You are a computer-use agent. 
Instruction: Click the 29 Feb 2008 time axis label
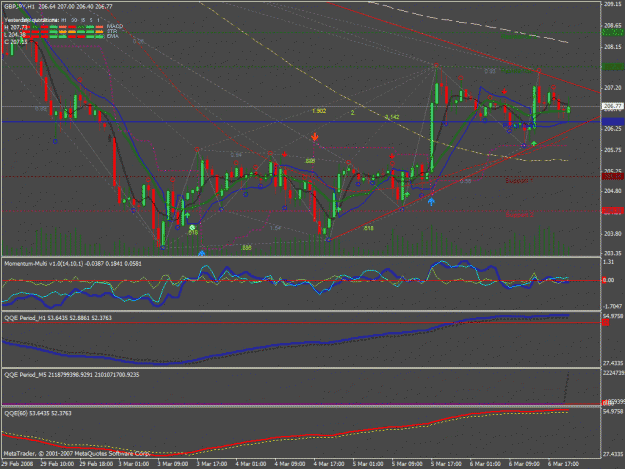point(17,464)
